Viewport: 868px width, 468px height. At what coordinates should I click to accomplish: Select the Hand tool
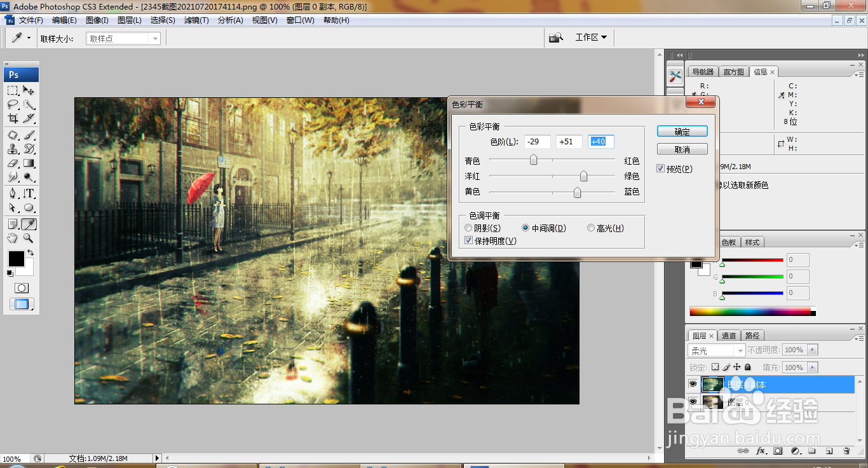click(x=13, y=238)
